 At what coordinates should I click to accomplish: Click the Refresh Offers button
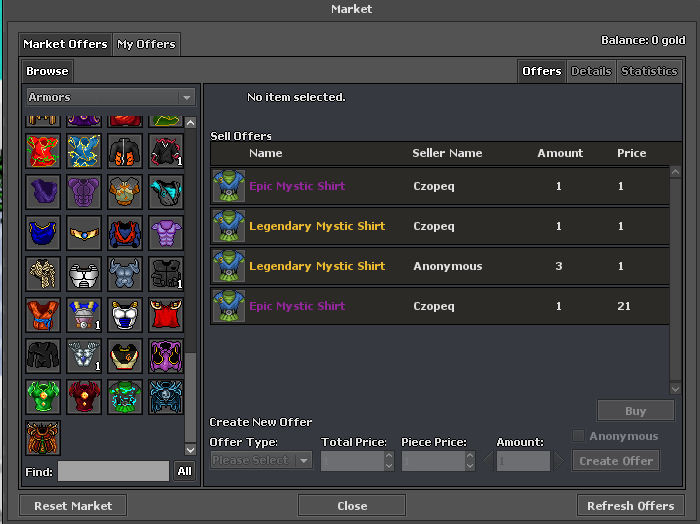pos(630,505)
